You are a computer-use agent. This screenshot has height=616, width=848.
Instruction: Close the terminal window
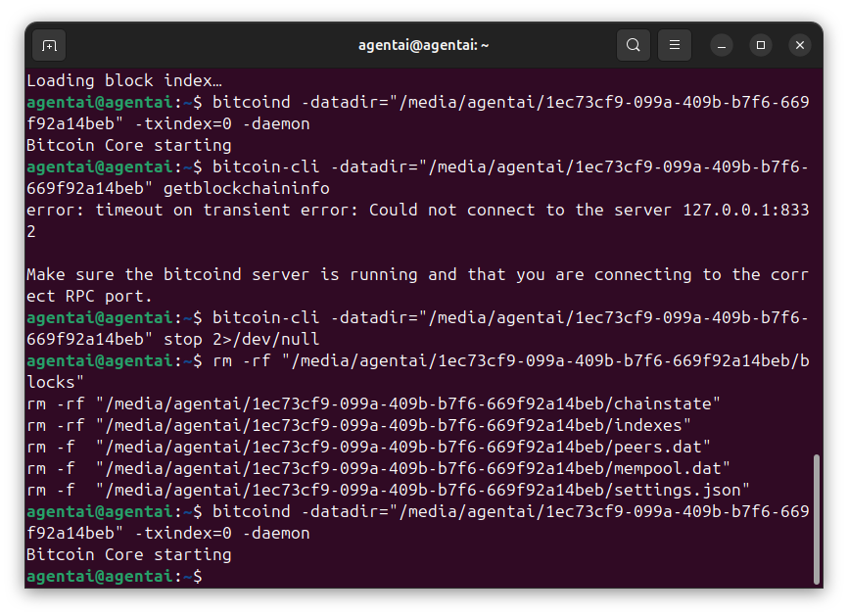tap(800, 45)
